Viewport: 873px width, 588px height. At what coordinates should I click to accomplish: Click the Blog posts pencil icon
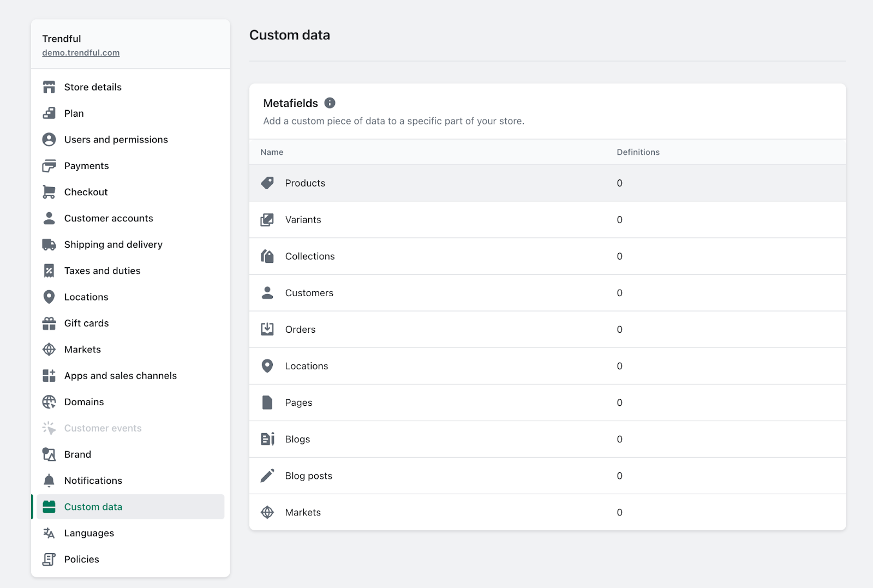(267, 476)
